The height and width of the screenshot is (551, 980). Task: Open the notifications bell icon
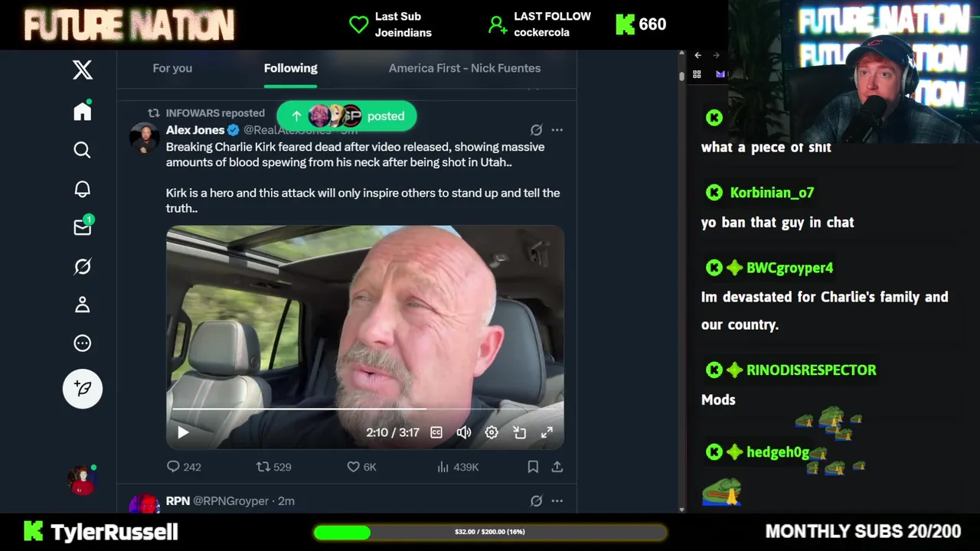click(x=83, y=189)
